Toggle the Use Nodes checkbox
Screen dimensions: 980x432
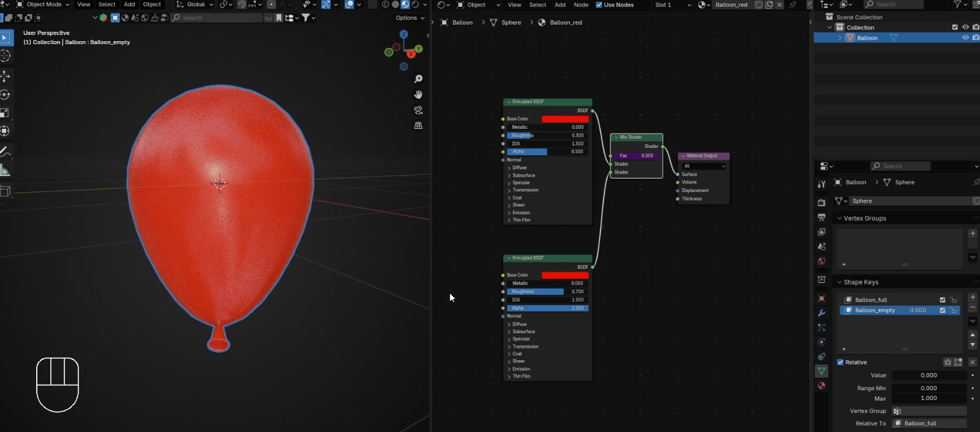coord(599,5)
